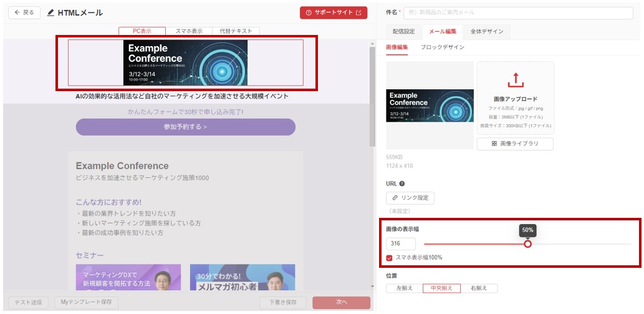Click the line 最新の成功事例を知りたい方
The width and height of the screenshot is (644, 314).
click(120, 233)
